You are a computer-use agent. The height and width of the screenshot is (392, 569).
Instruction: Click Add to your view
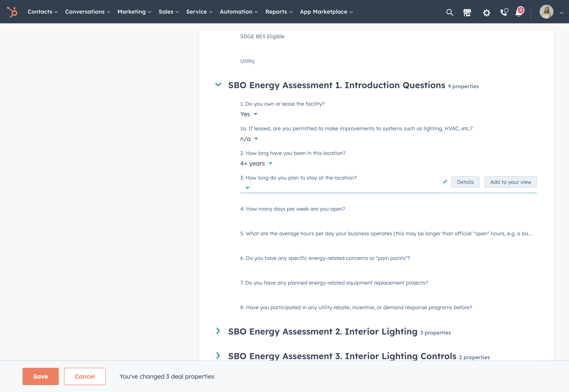pyautogui.click(x=511, y=182)
